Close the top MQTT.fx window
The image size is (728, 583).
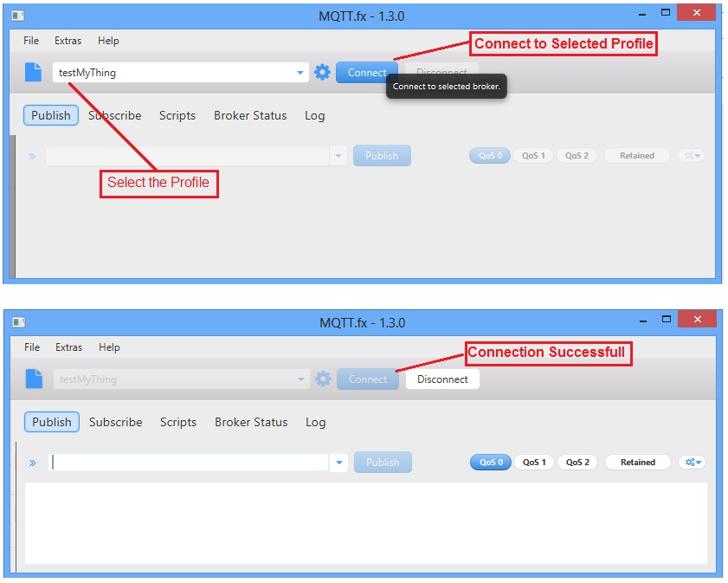[x=697, y=12]
